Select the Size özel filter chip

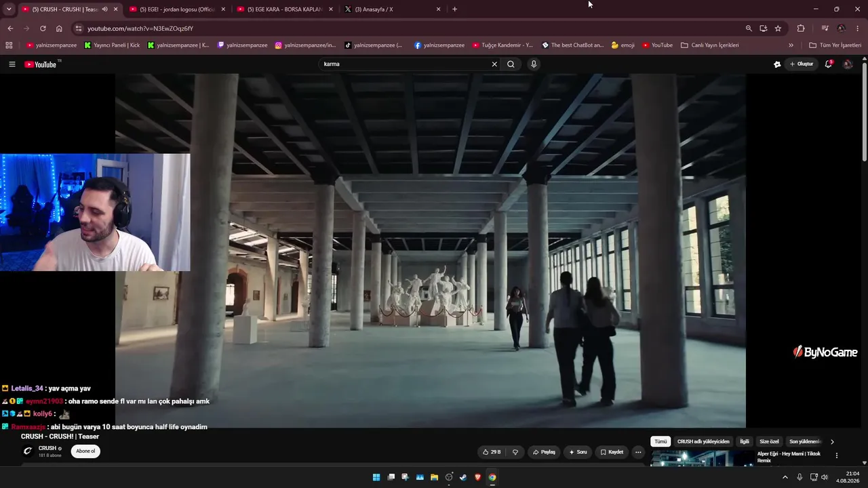click(769, 442)
